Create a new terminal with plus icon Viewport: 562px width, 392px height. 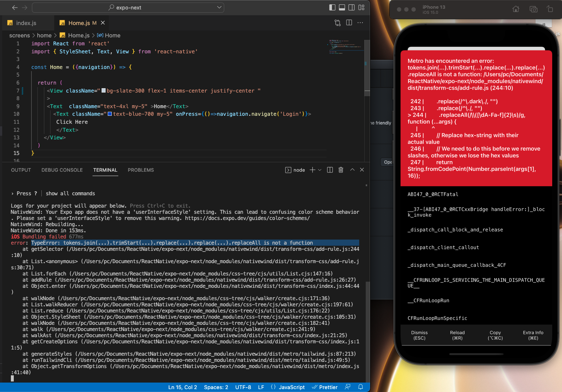(x=311, y=170)
